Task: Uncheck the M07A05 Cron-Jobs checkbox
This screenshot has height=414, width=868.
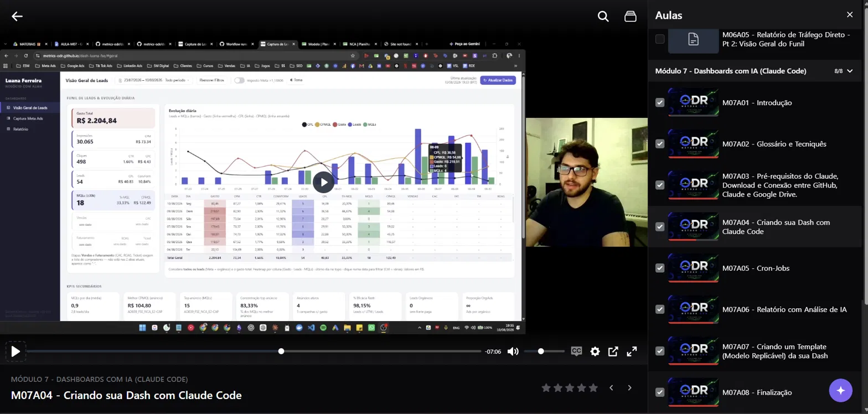Action: [660, 268]
